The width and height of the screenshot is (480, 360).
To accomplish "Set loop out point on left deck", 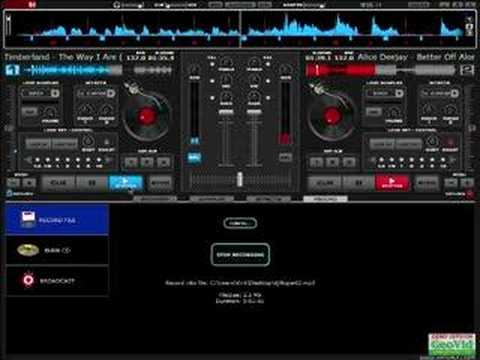I will click(65, 144).
